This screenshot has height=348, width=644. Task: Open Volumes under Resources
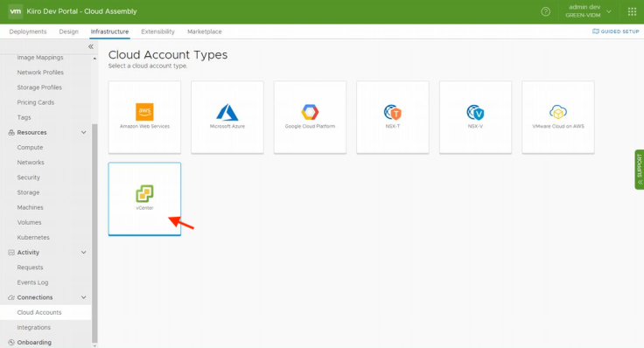click(29, 222)
